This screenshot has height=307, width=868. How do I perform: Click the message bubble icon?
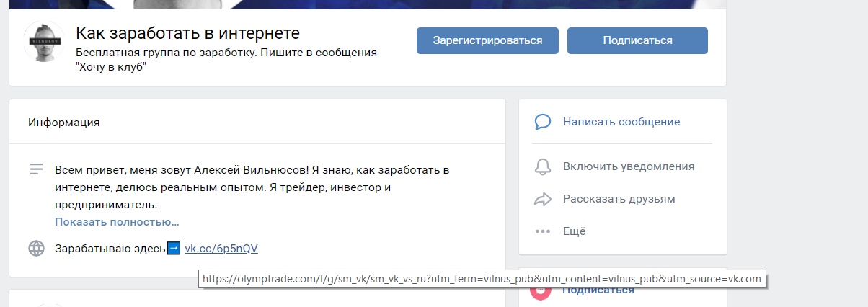542,122
